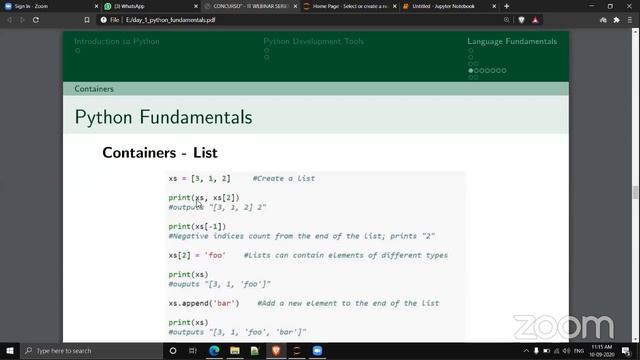Image resolution: width=640 pixels, height=360 pixels.
Task: Open Task View on the taskbar
Action: tap(193, 351)
